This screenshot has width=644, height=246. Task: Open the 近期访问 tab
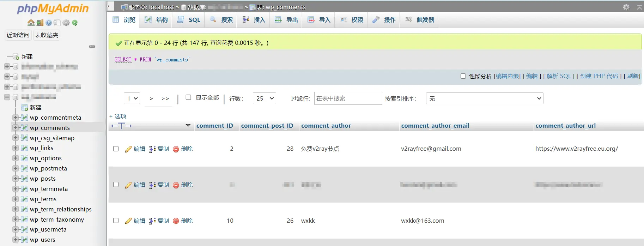(18, 35)
